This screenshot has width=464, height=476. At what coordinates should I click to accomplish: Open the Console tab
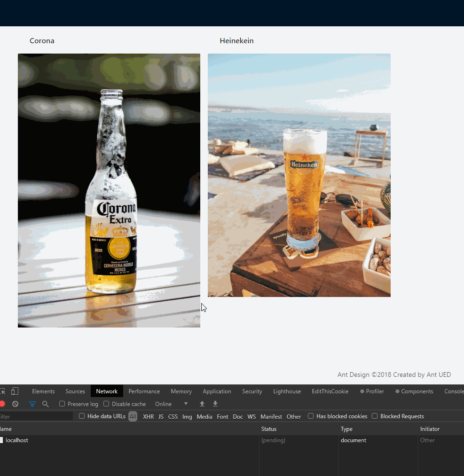tap(454, 391)
